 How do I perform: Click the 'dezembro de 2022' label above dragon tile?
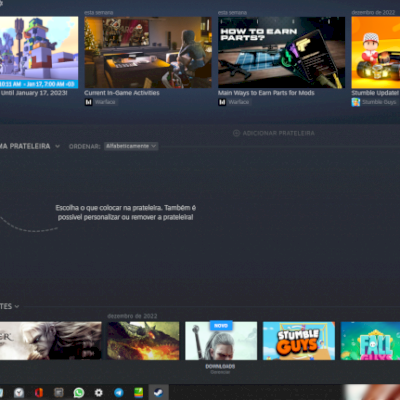132,316
